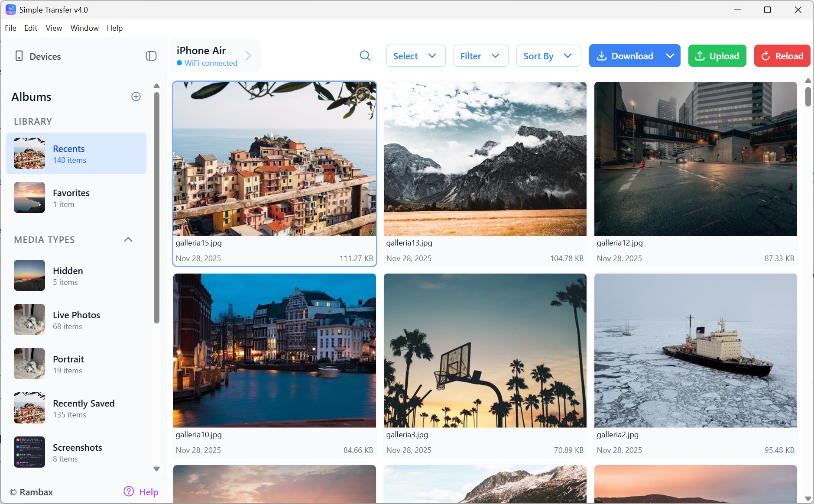
Task: Click the down arrow on the photo grid scrollbar
Action: pos(808,498)
